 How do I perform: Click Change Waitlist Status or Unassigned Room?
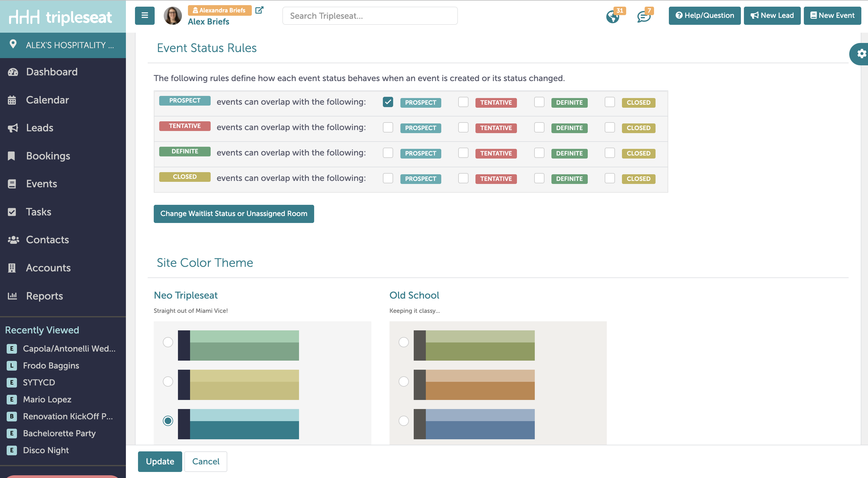pos(234,214)
